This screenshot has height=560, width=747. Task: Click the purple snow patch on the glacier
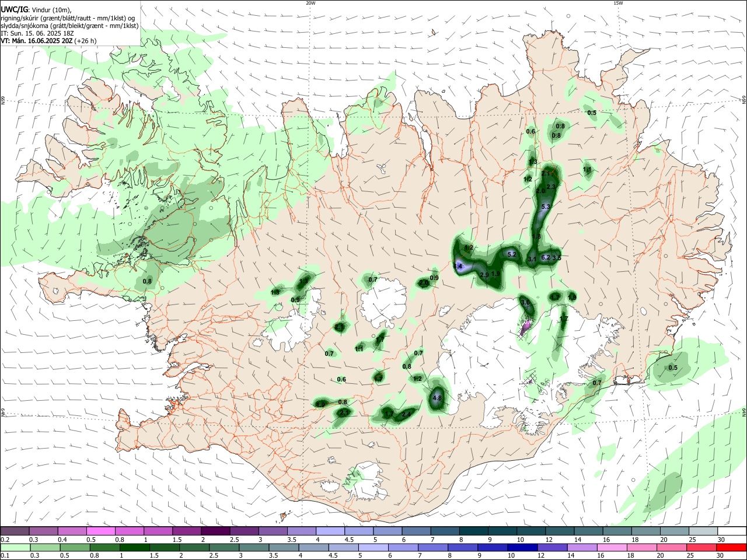525,328
